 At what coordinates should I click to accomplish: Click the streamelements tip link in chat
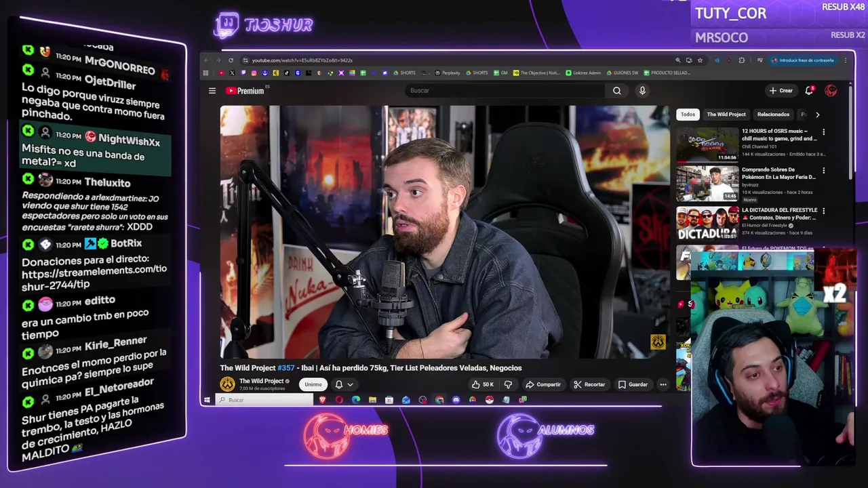(x=94, y=274)
